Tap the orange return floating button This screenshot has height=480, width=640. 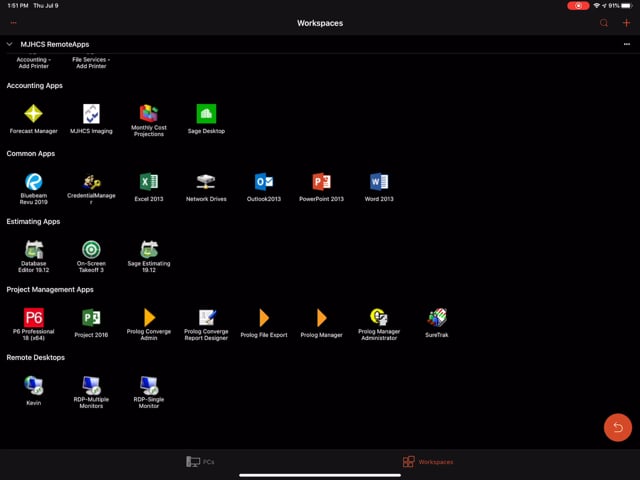click(x=618, y=427)
